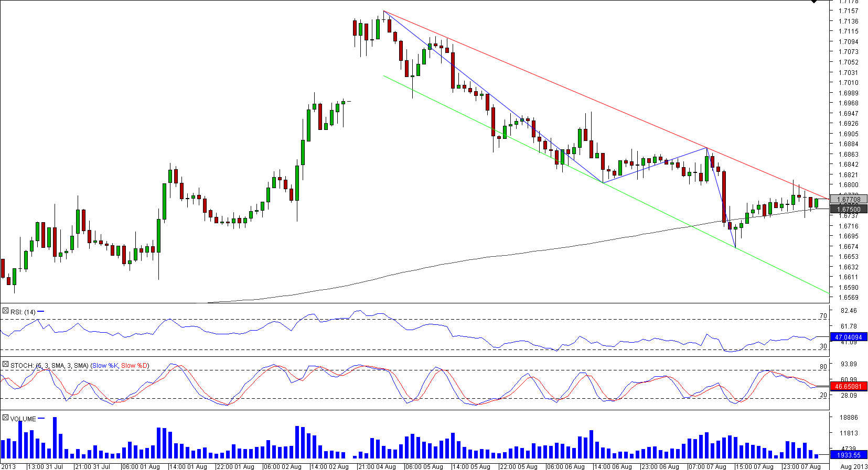This screenshot has width=868, height=470.
Task: Click the 61.78 RSI scale label
Action: click(849, 326)
